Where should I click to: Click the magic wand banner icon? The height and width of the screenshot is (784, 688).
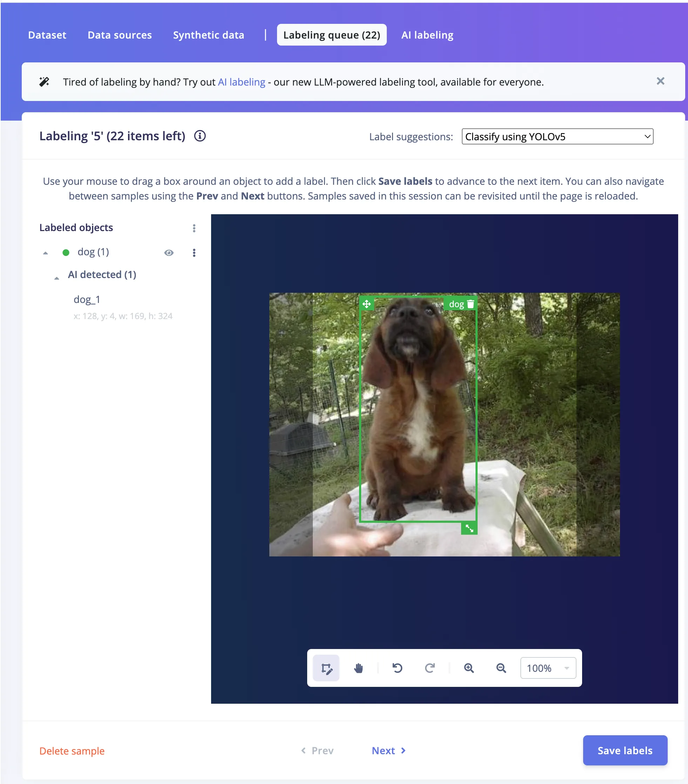point(45,82)
